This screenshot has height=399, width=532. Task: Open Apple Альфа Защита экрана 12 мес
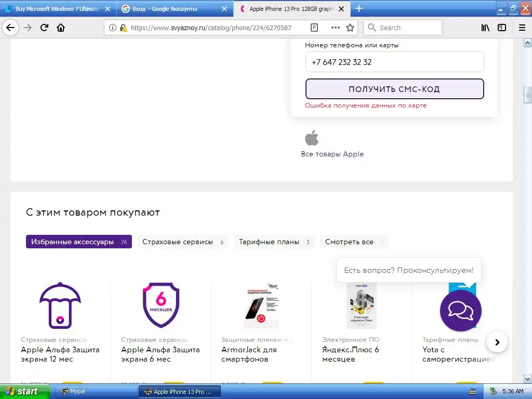[60, 354]
